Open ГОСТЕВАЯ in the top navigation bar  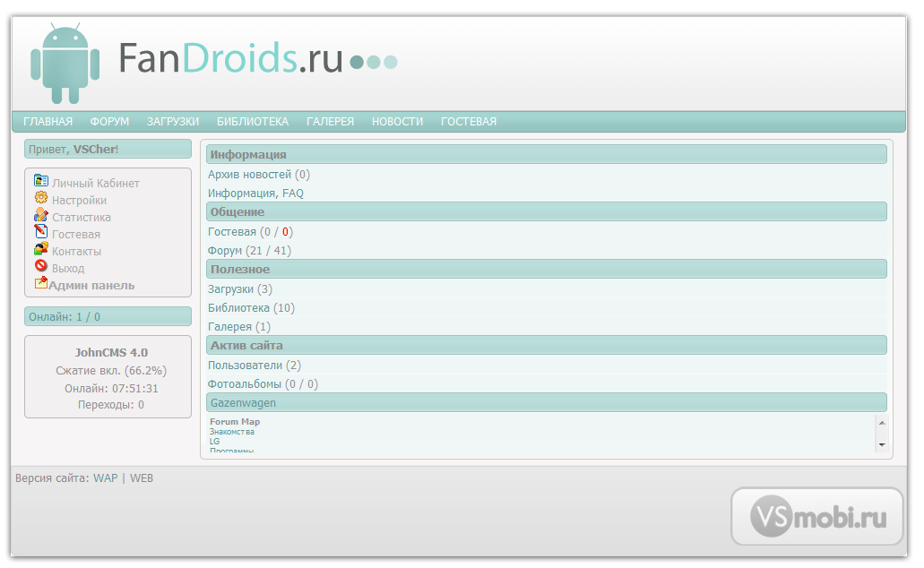pyautogui.click(x=469, y=121)
